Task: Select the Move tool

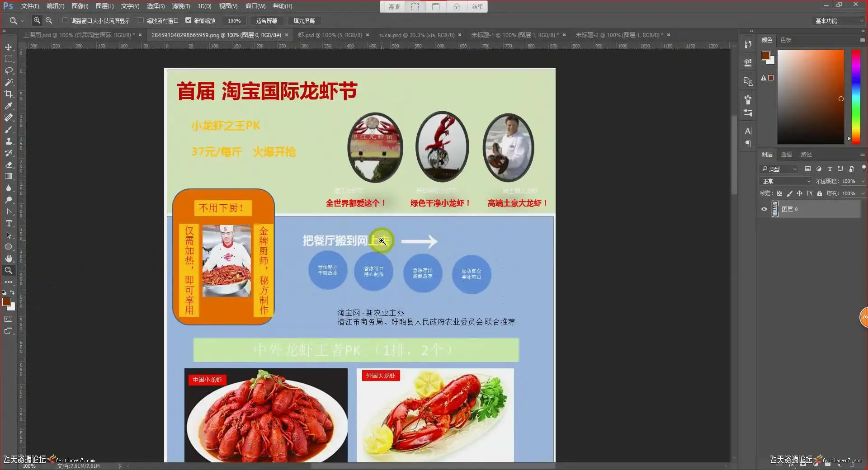Action: [9, 47]
